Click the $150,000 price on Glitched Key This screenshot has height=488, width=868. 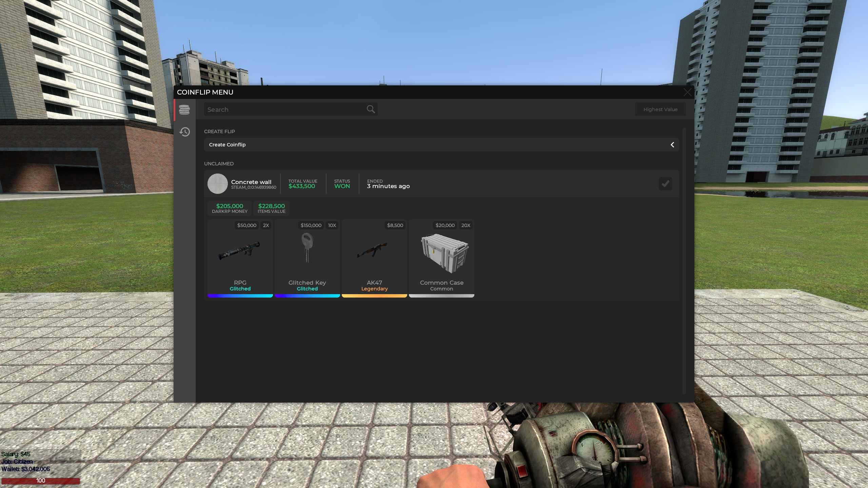[x=311, y=225]
